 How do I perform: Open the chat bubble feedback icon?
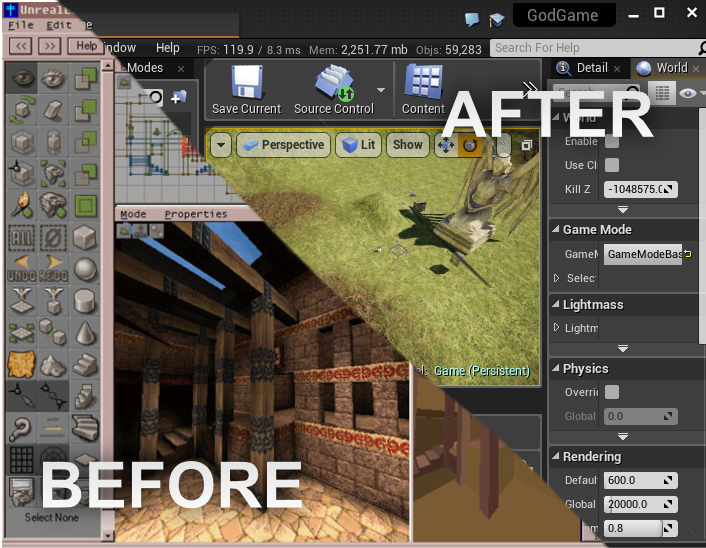(471, 19)
